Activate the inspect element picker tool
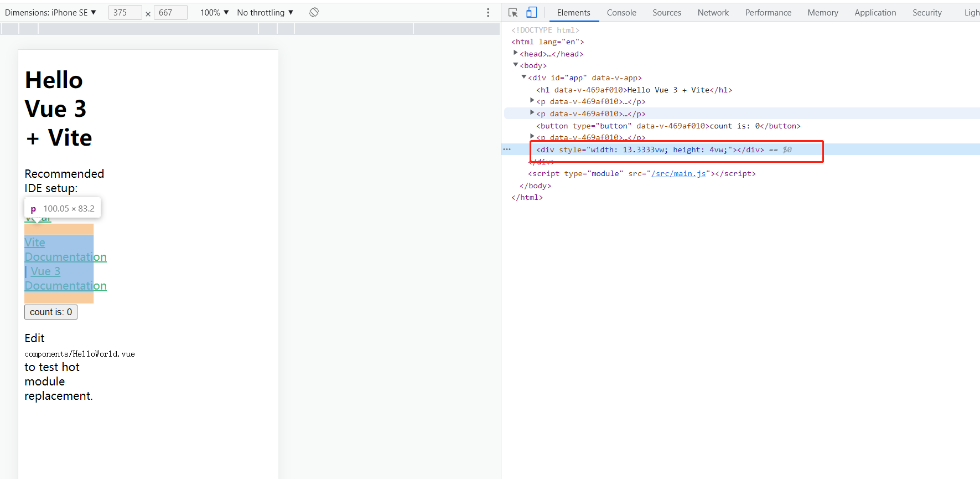980x479 pixels. [x=513, y=12]
